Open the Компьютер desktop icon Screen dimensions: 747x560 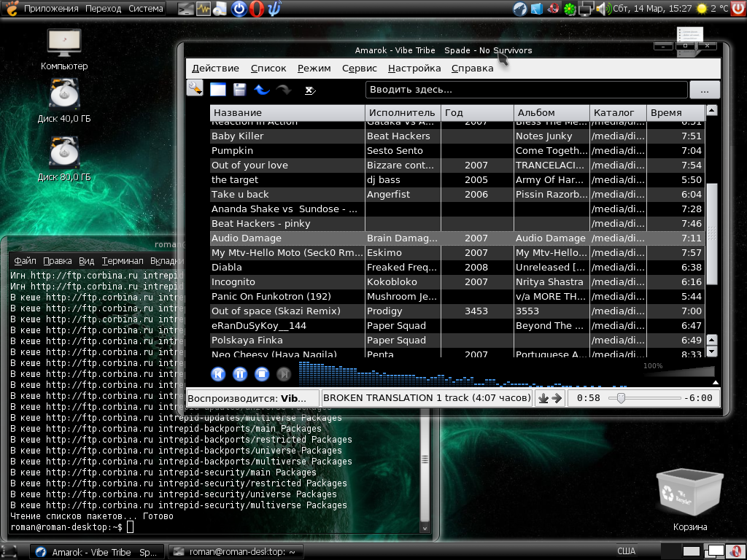tap(64, 50)
